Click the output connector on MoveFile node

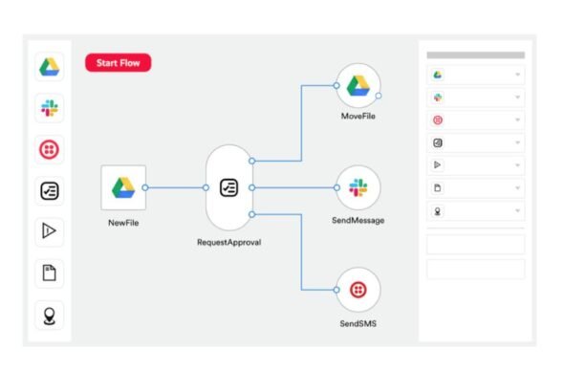point(379,96)
